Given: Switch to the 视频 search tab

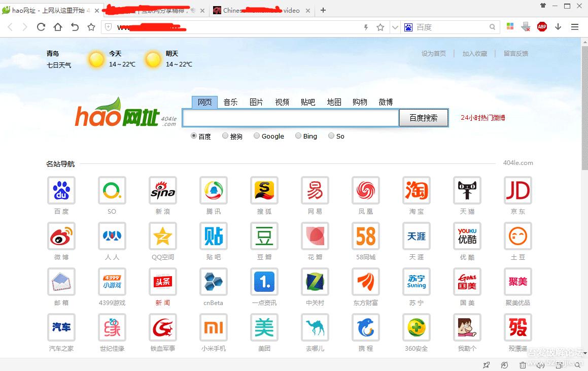Looking at the screenshot, I should (283, 102).
